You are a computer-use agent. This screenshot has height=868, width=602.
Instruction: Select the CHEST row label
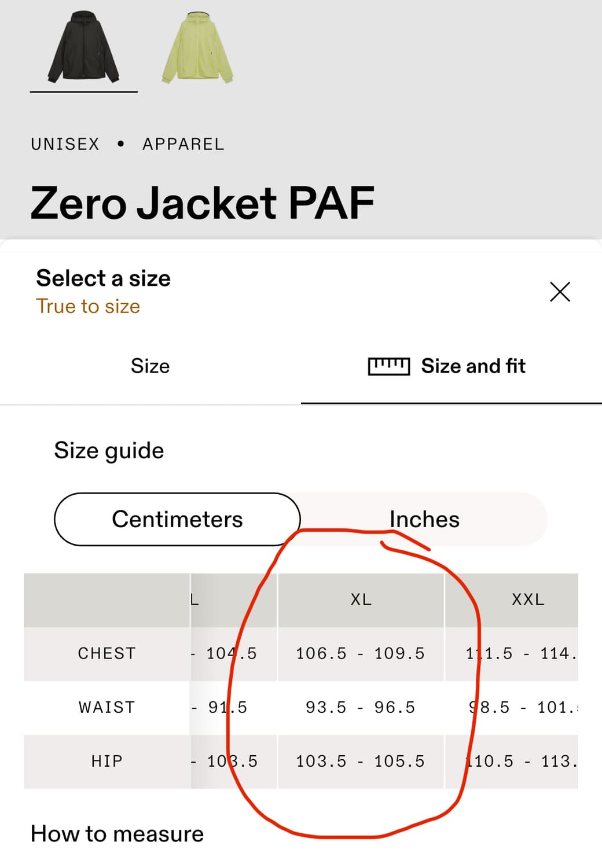[107, 653]
